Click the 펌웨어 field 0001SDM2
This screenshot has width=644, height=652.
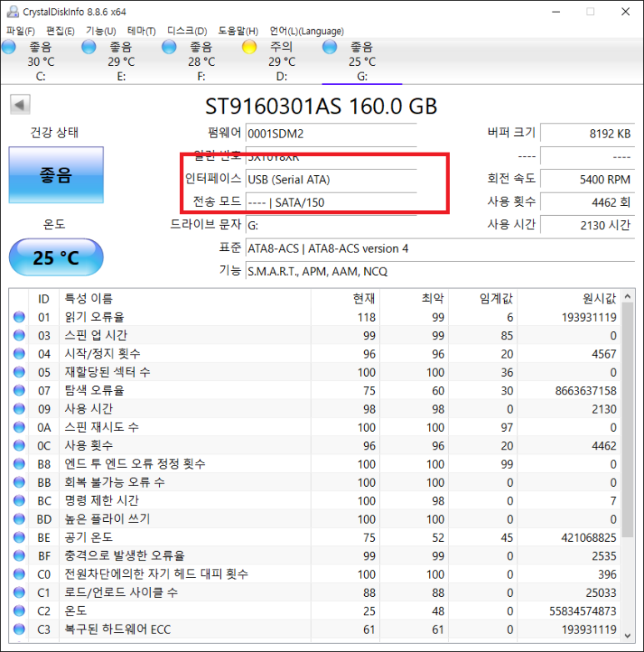(x=331, y=133)
